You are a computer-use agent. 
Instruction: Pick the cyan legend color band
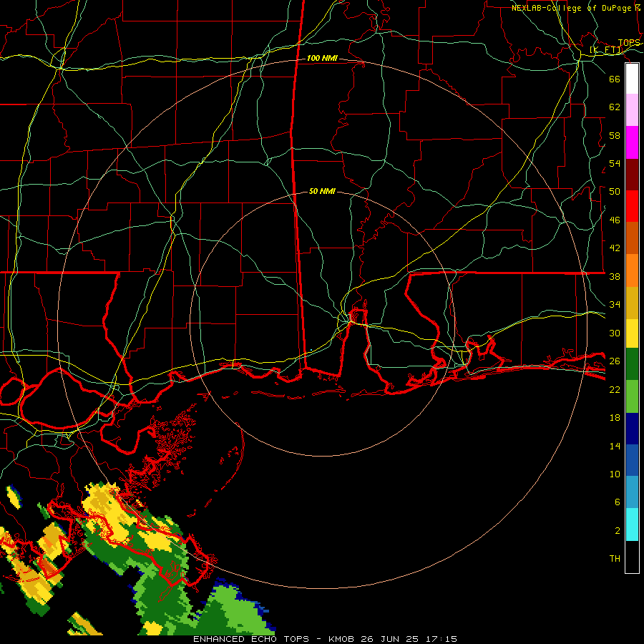click(632, 525)
